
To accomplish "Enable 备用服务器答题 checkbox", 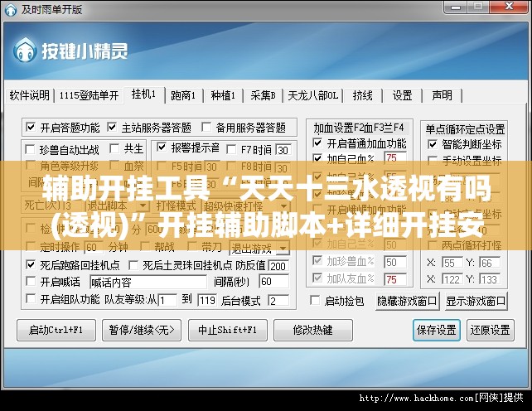I will click(x=206, y=128).
